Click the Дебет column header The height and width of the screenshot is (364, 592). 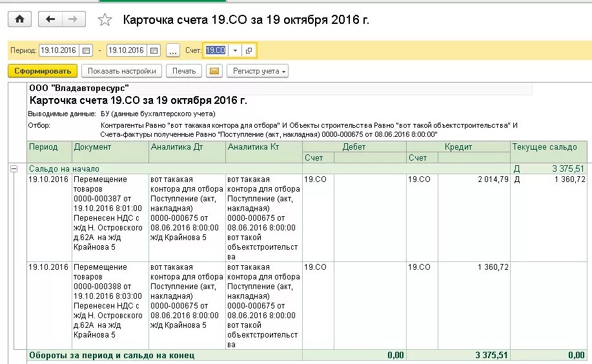click(354, 147)
